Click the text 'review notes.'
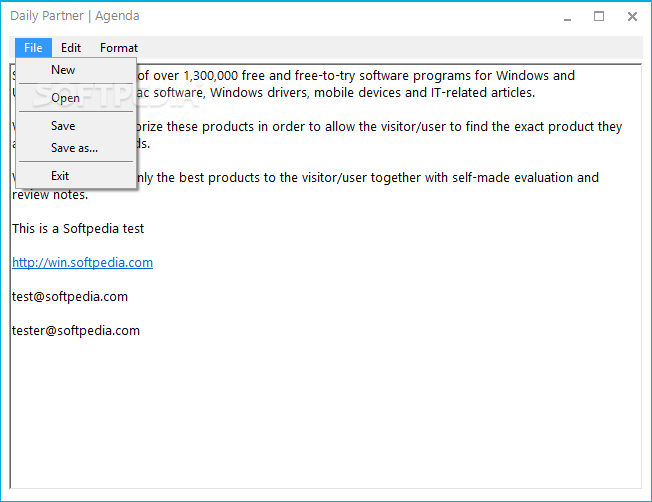The width and height of the screenshot is (652, 502). pyautogui.click(x=50, y=195)
